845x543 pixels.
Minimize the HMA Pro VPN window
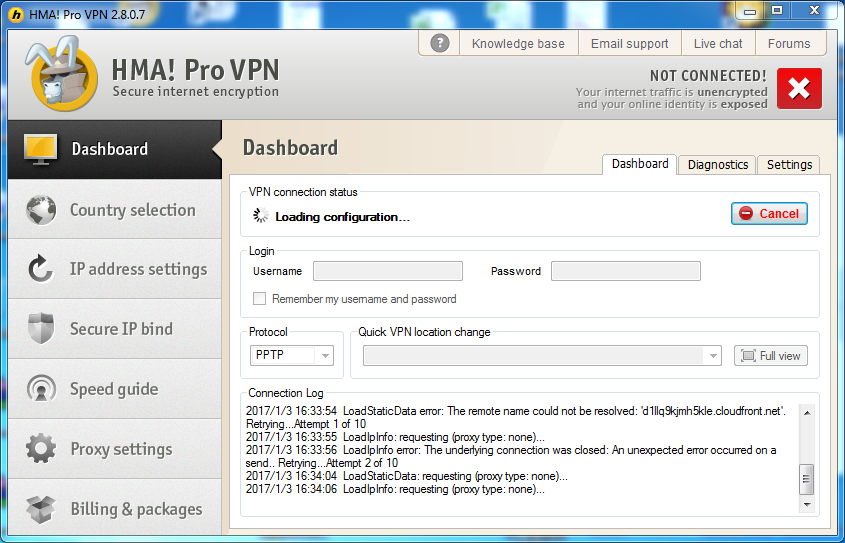tap(749, 10)
